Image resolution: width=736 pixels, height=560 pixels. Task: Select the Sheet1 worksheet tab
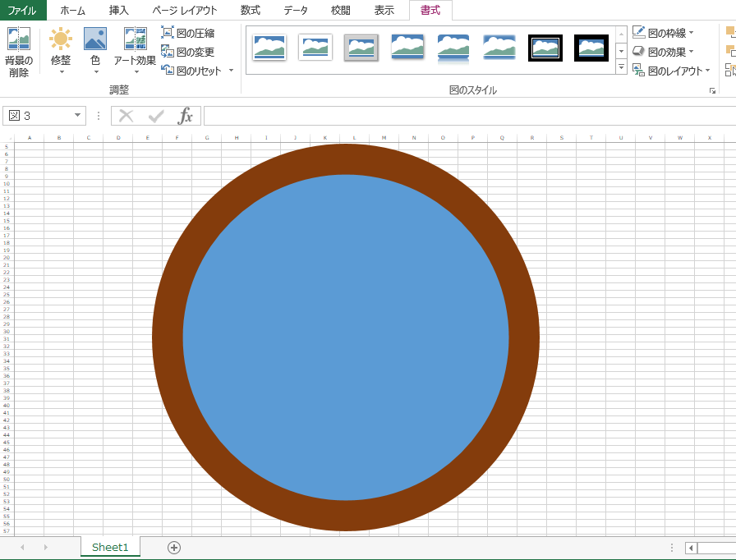pos(110,548)
